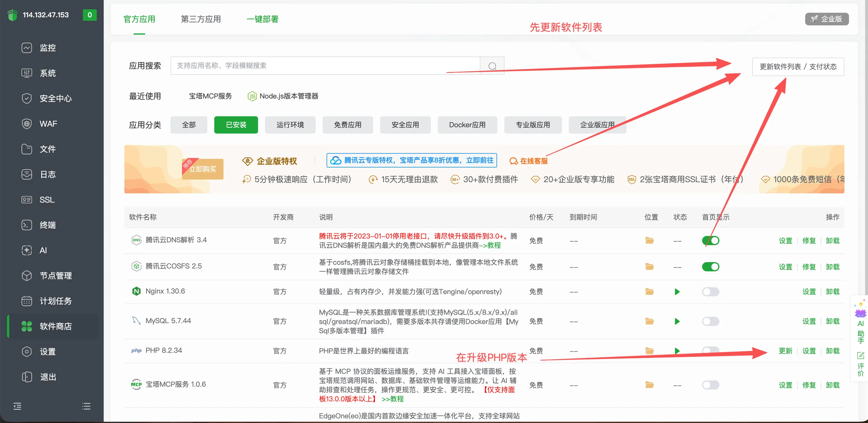Click the 应用搜索 input field
This screenshot has width=868, height=423.
(x=325, y=66)
